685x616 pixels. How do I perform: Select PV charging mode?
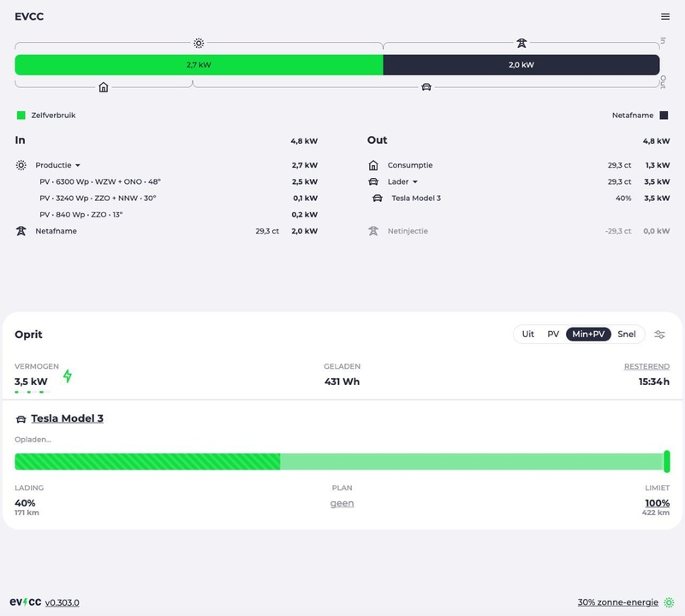point(553,334)
